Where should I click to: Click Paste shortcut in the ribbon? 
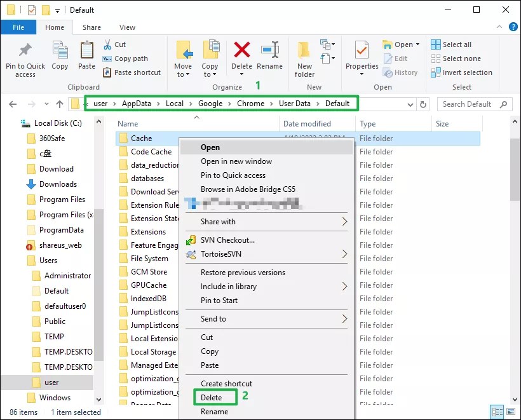132,72
